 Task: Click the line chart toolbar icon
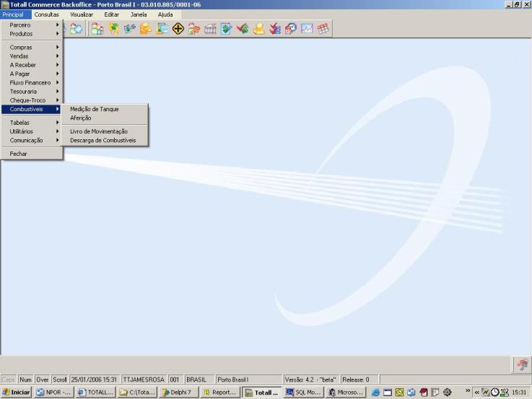[307, 29]
